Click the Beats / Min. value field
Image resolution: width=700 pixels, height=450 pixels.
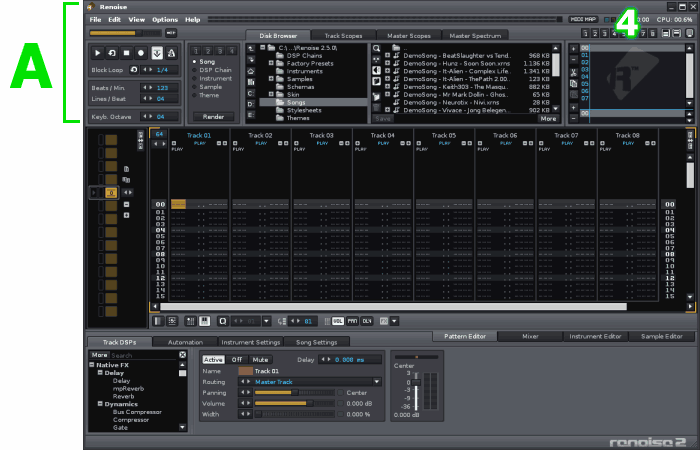click(160, 88)
